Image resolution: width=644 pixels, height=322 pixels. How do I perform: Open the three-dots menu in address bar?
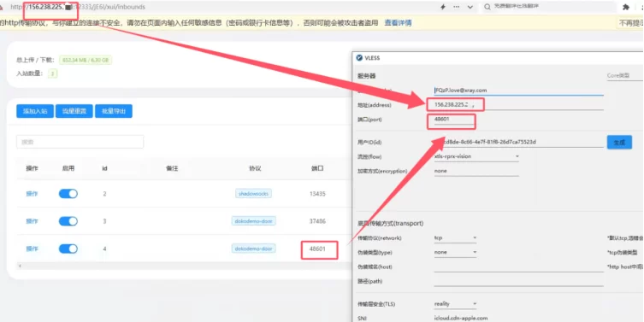pyautogui.click(x=457, y=7)
